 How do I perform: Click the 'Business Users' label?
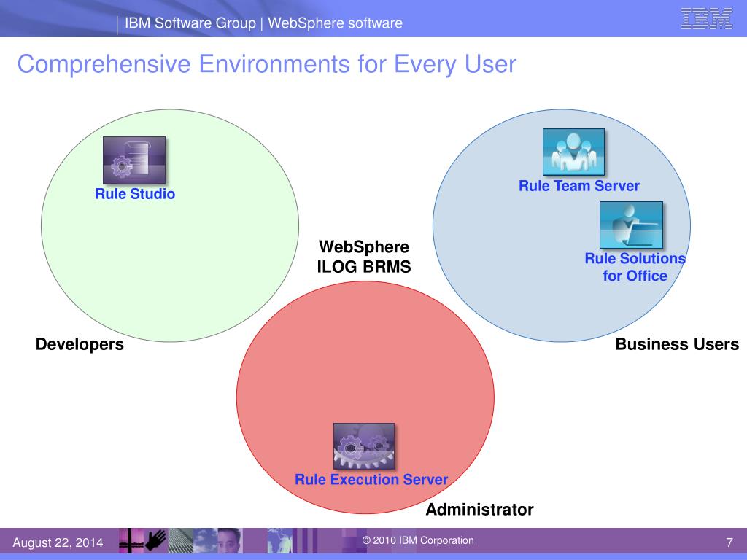coord(677,344)
